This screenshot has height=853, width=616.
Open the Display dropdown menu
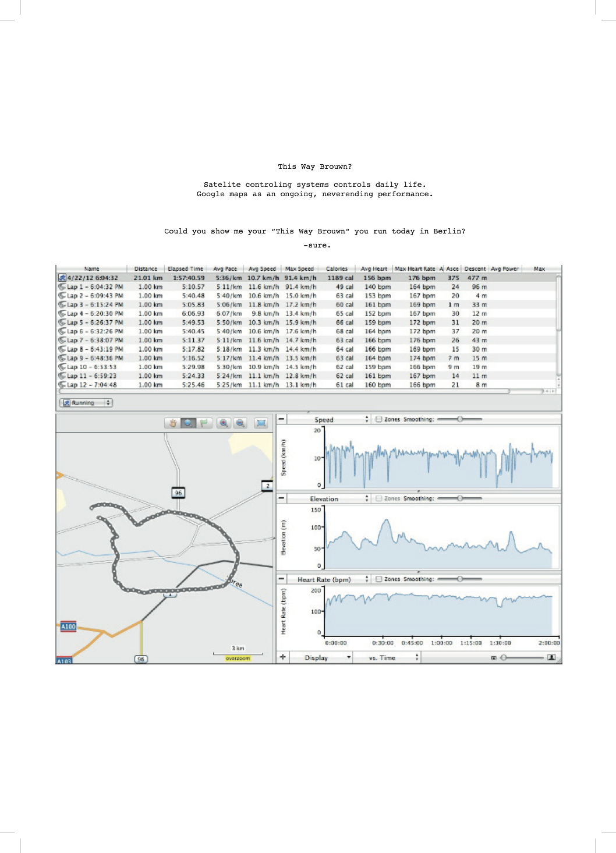coord(321,657)
